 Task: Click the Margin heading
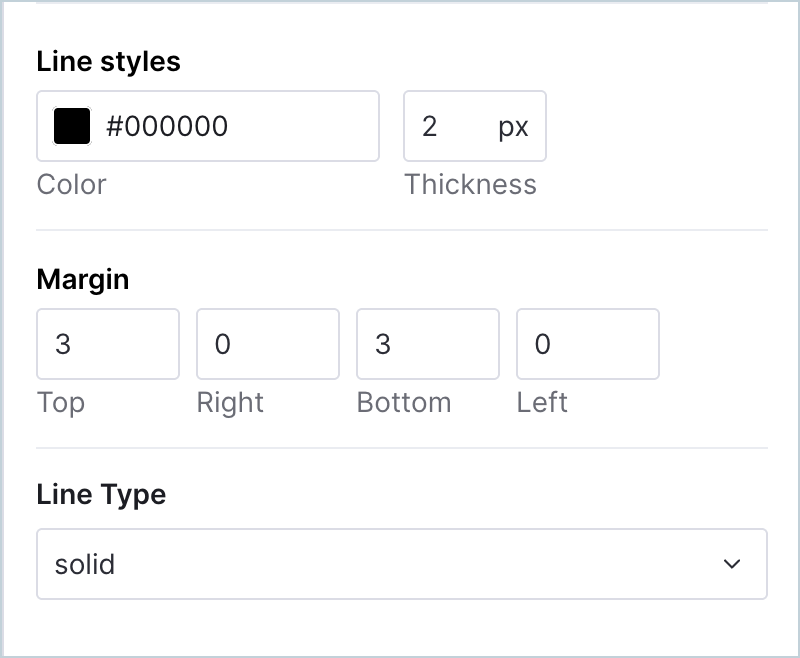(x=83, y=280)
